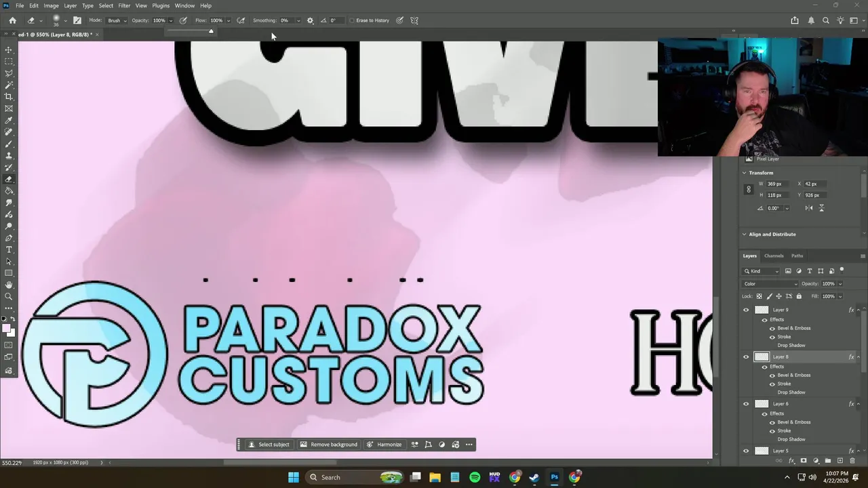Collapse the Transform section
Viewport: 868px width, 488px height.
[x=744, y=173]
